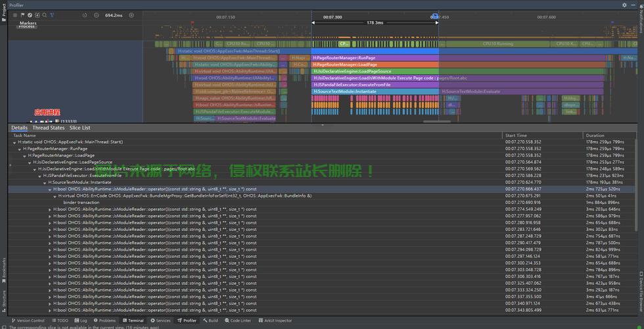This screenshot has width=644, height=329.
Task: Collapse JSPandaFileExecutor::ExecuteFromFile tree row
Action: click(40, 176)
